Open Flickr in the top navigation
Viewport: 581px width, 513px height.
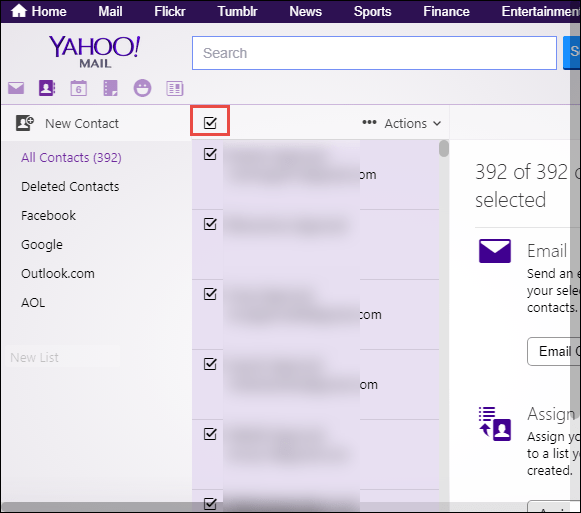[x=170, y=11]
